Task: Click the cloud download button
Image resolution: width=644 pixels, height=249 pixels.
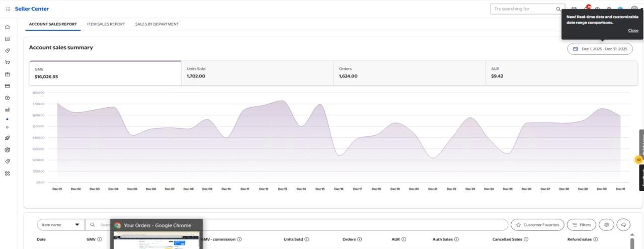Action: pos(623,225)
